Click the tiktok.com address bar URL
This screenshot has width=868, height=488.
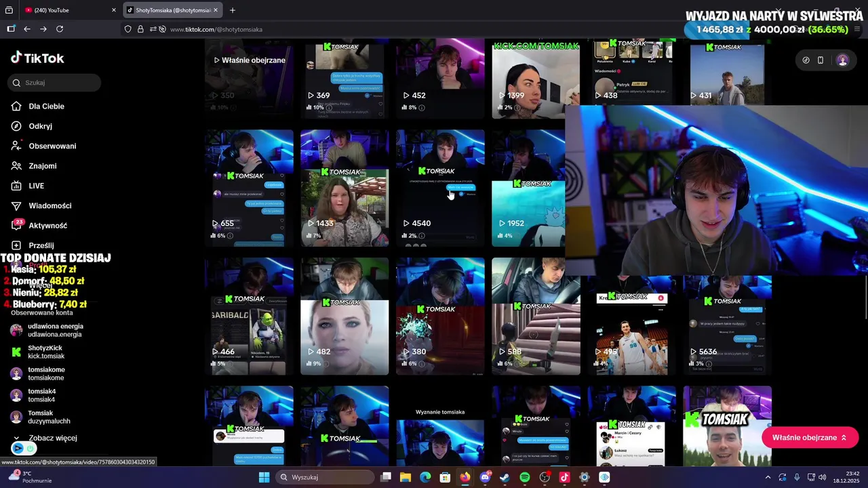pyautogui.click(x=216, y=29)
